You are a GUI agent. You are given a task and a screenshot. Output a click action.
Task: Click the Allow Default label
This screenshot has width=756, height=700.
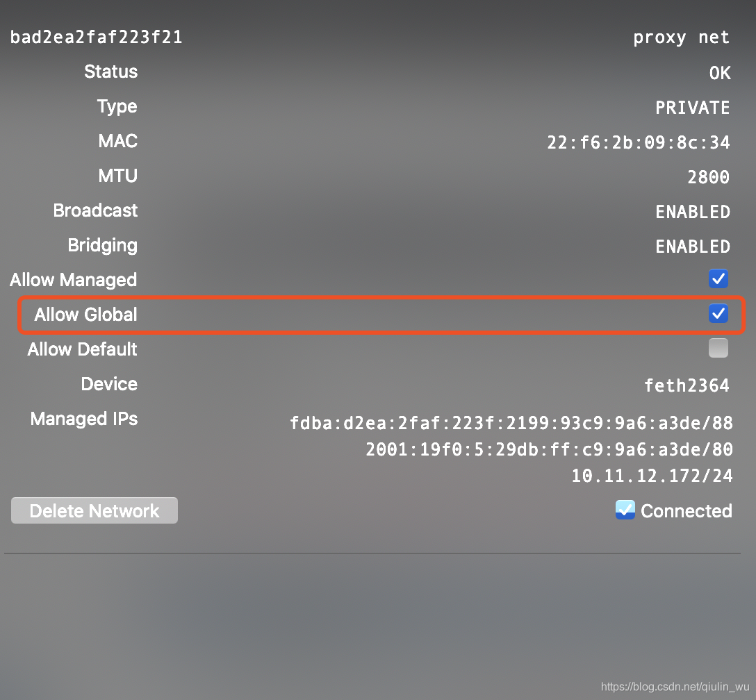[x=83, y=349]
